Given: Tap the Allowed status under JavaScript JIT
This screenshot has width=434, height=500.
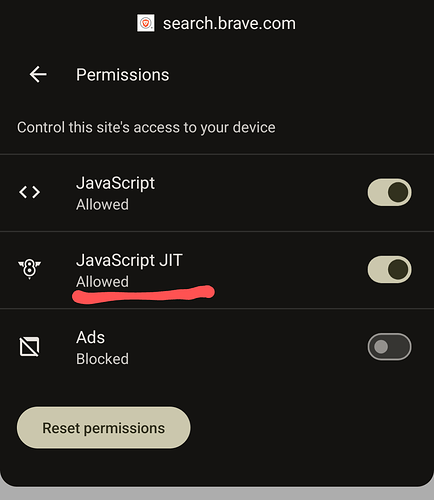Looking at the screenshot, I should [x=102, y=282].
